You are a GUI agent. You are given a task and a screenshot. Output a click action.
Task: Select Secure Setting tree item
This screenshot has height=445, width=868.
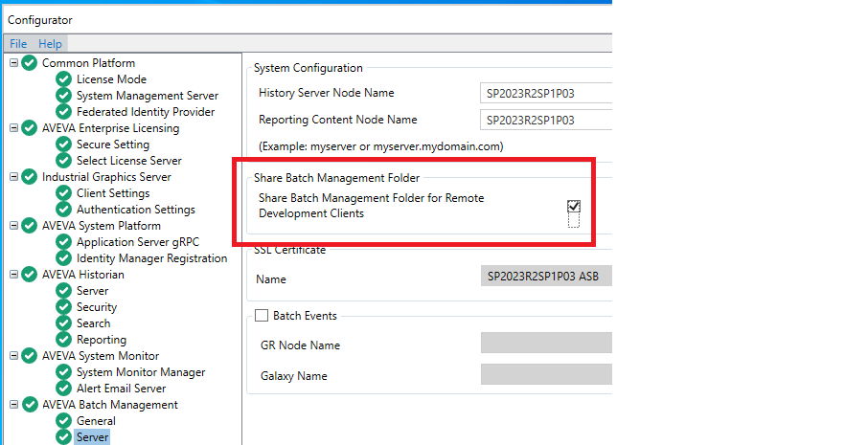coord(113,145)
